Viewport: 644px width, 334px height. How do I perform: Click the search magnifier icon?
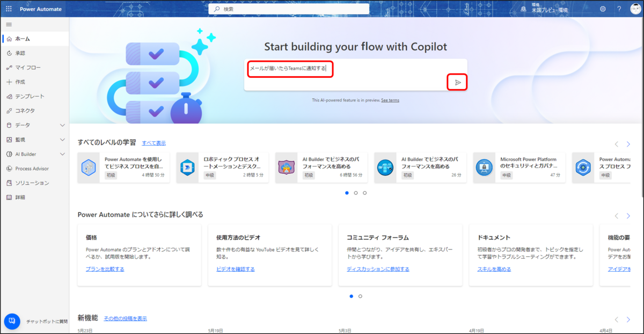point(216,9)
